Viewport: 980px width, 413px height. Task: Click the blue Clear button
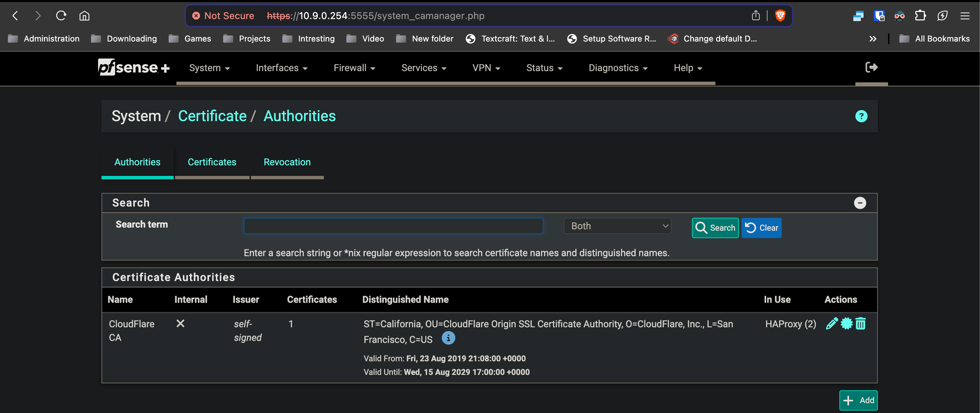(x=761, y=228)
